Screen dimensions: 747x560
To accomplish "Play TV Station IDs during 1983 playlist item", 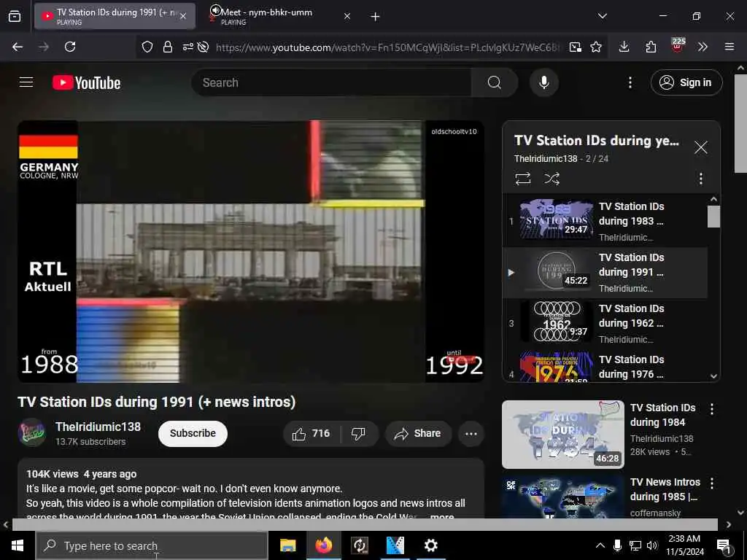I will pos(605,222).
